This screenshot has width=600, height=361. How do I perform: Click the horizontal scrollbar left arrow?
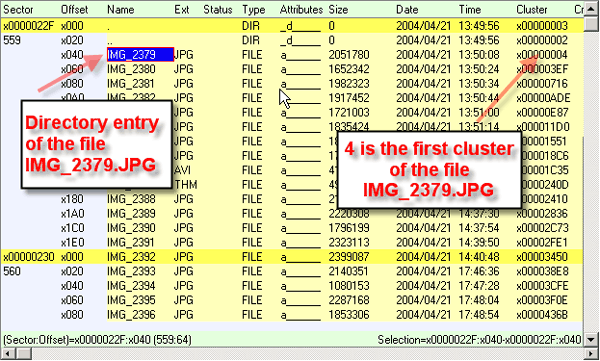(8, 354)
